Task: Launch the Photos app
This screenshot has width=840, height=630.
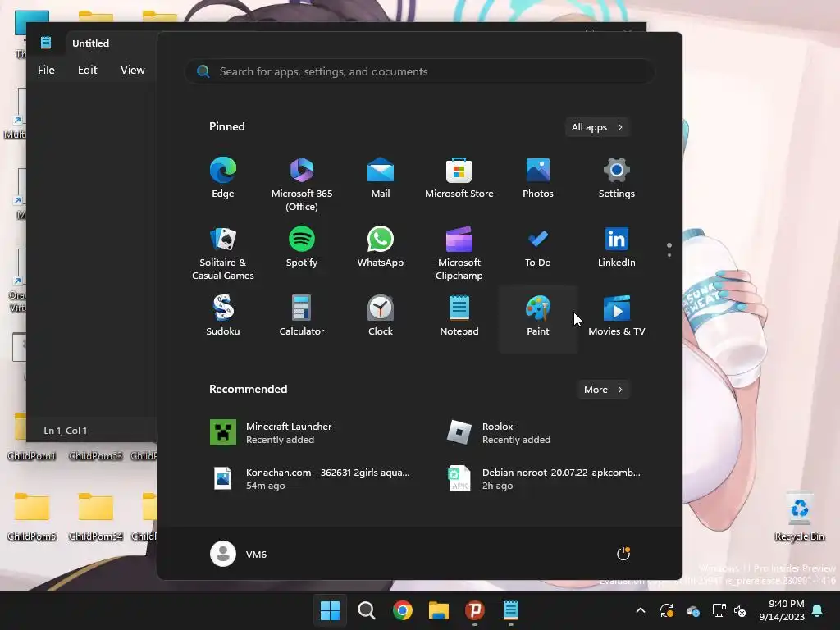Action: coord(538,178)
